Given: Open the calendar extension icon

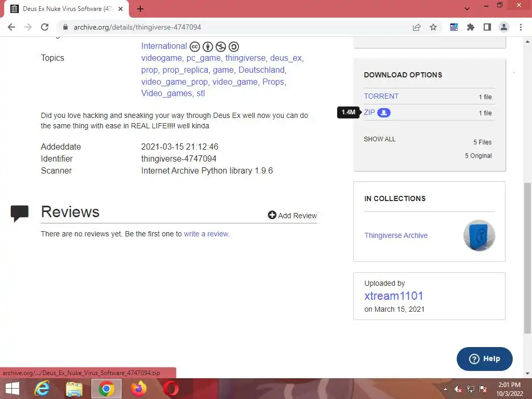Looking at the screenshot, I should point(454,27).
